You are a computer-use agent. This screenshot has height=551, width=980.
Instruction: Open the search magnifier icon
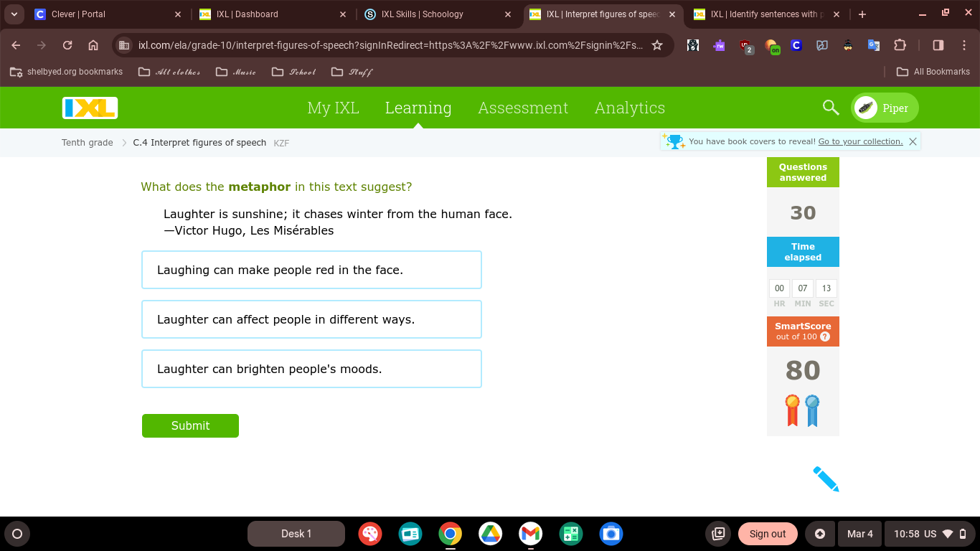(831, 108)
